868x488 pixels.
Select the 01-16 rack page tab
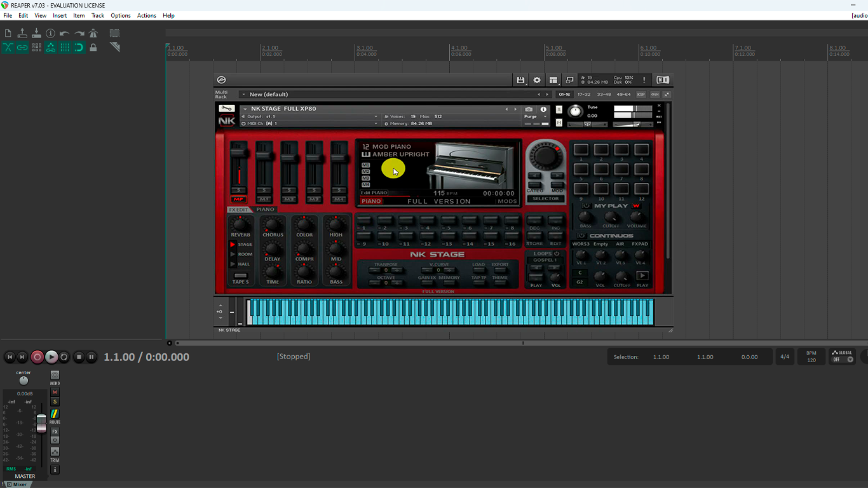pos(564,94)
